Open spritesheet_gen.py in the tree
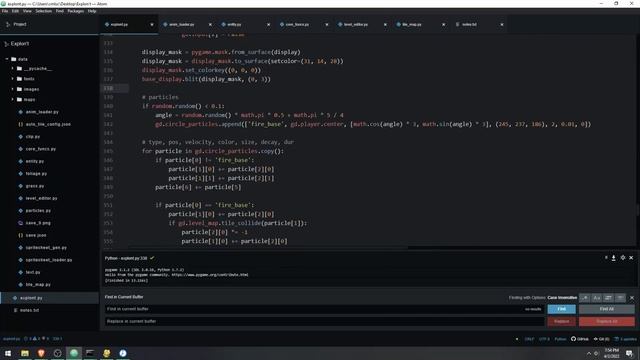This screenshot has height=360, width=640. pos(46,248)
